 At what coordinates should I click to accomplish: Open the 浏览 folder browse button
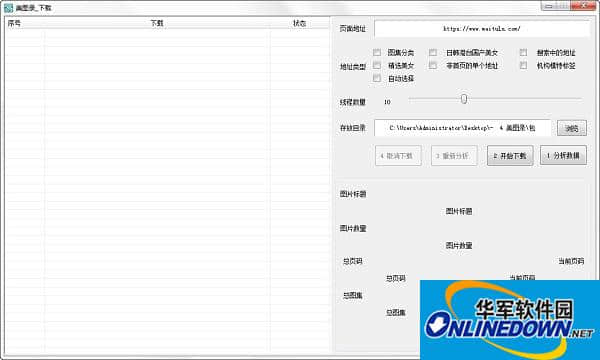click(x=572, y=128)
